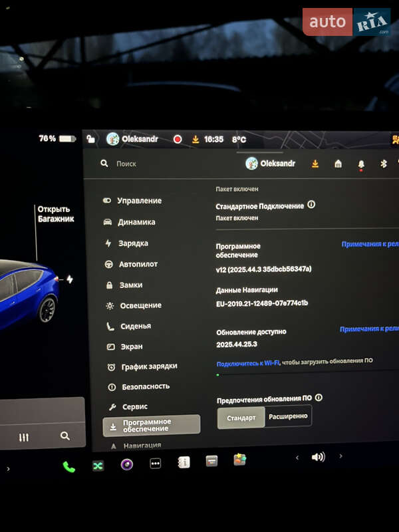Tap the 8°C temperature reading

tap(239, 140)
